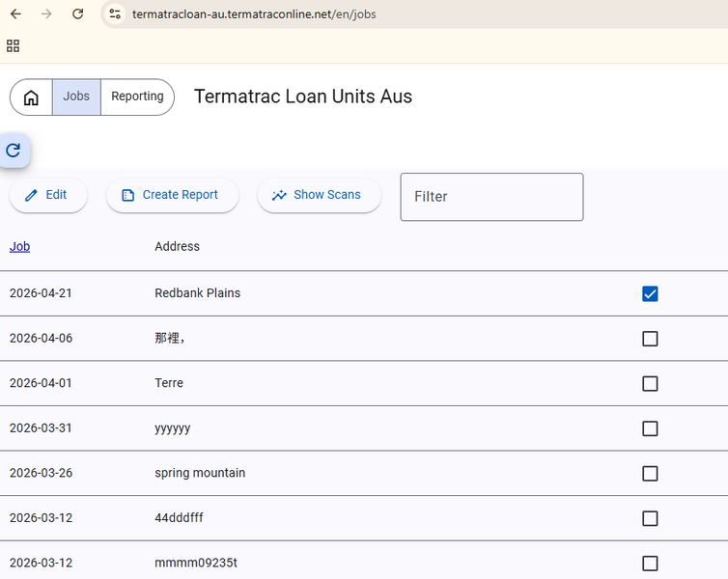The image size is (728, 579).
Task: Click the 44dddfff address cell
Action: (179, 518)
